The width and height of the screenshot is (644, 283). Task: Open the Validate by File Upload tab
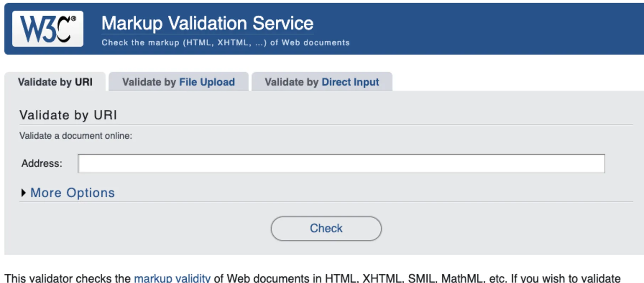pyautogui.click(x=178, y=82)
